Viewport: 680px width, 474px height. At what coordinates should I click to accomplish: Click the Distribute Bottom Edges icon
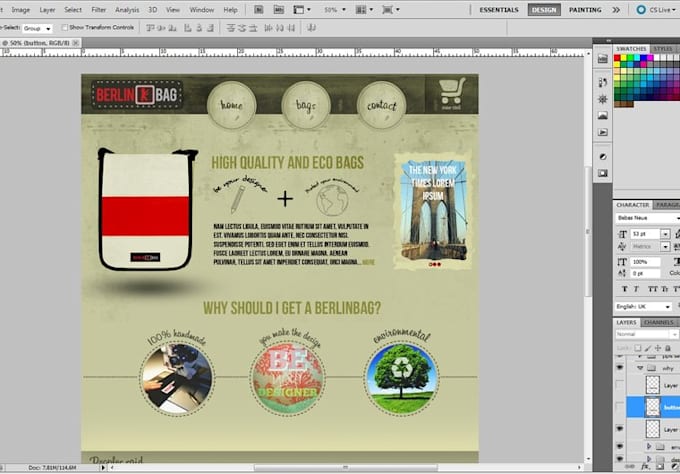pos(253,28)
